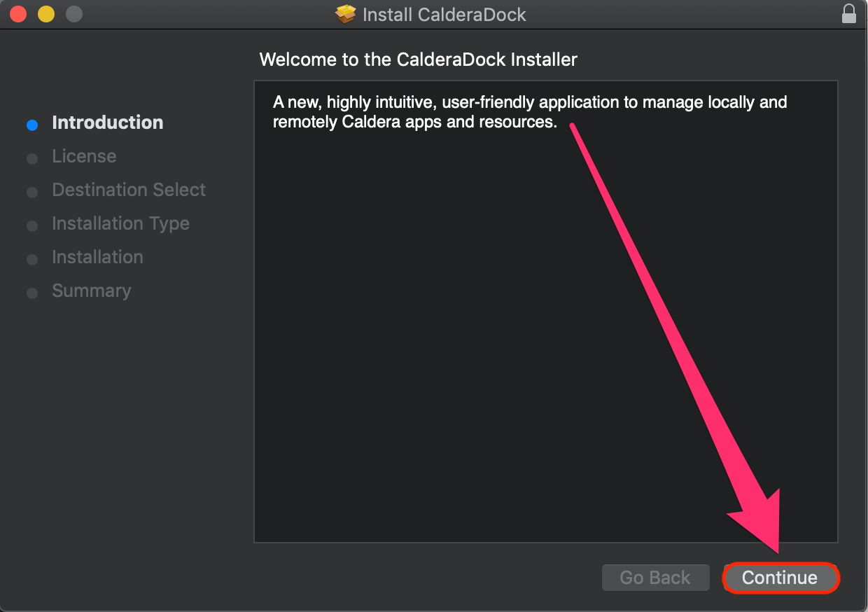Viewport: 868px width, 612px height.
Task: Click the Welcome to the CalderaDock Installer heading
Action: tap(418, 60)
